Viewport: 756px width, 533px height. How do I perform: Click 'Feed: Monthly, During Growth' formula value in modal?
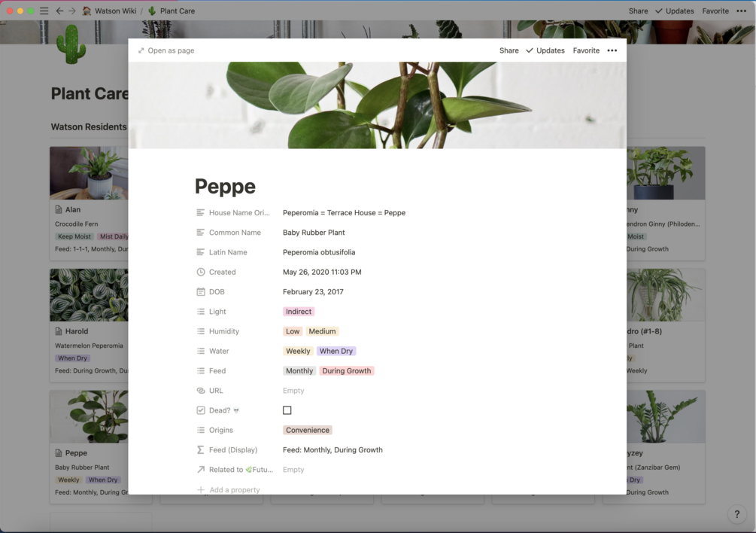point(332,450)
